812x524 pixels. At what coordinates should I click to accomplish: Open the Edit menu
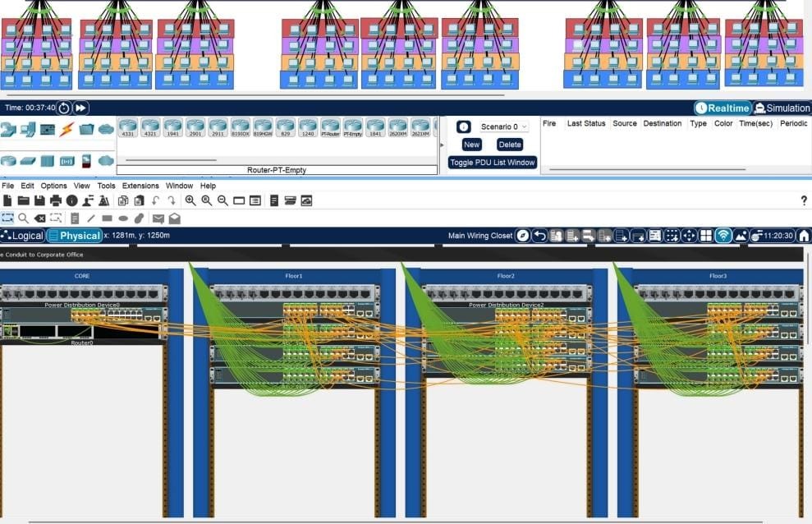click(x=27, y=186)
